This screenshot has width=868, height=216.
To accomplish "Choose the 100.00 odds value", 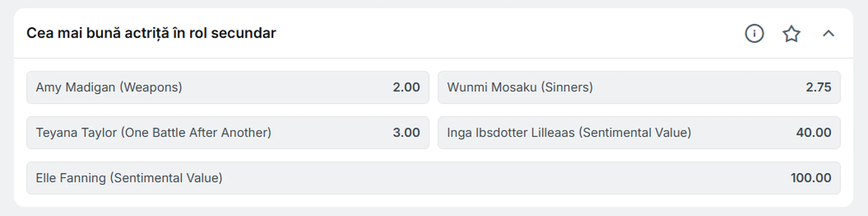I will coord(811,178).
